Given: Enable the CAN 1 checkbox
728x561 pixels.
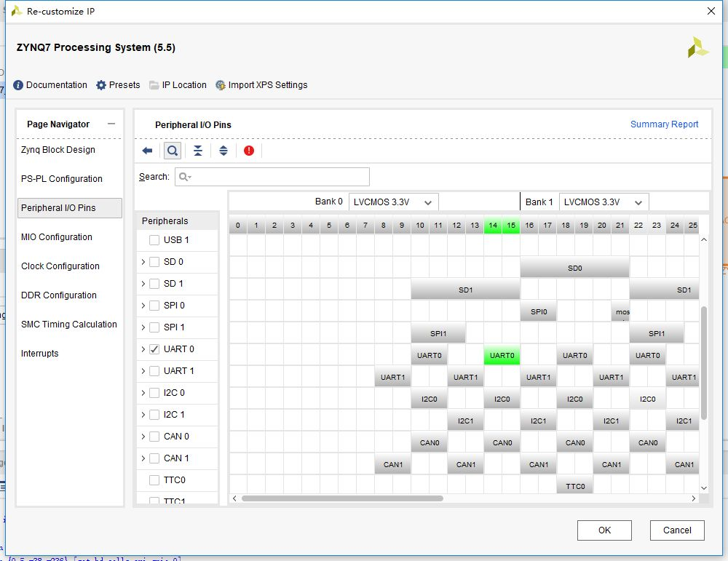Looking at the screenshot, I should click(x=154, y=458).
